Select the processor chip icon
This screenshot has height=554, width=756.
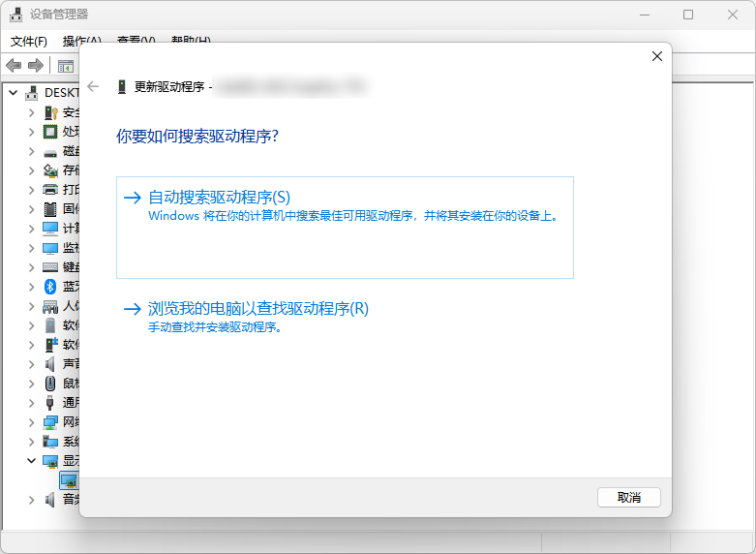(x=50, y=132)
